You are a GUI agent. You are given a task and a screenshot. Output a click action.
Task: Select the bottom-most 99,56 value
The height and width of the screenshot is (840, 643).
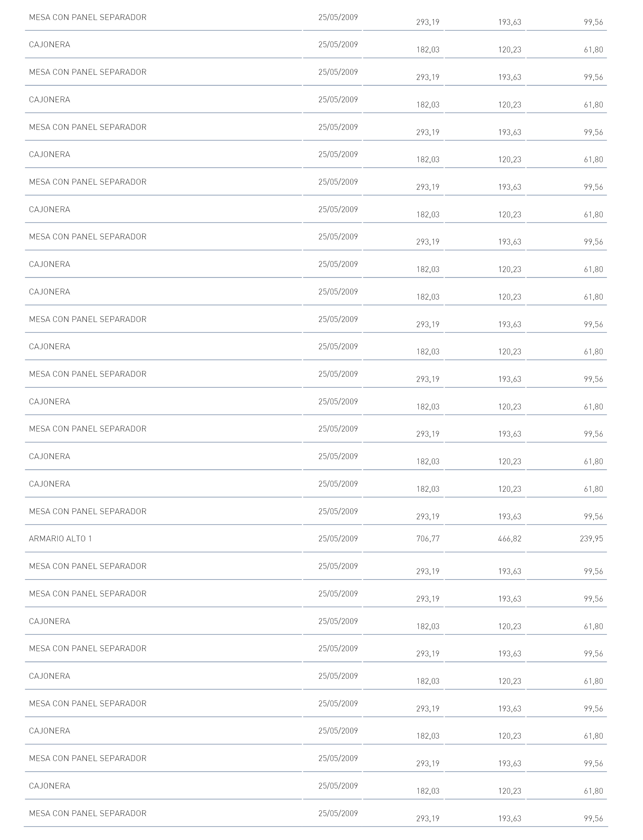(x=593, y=819)
